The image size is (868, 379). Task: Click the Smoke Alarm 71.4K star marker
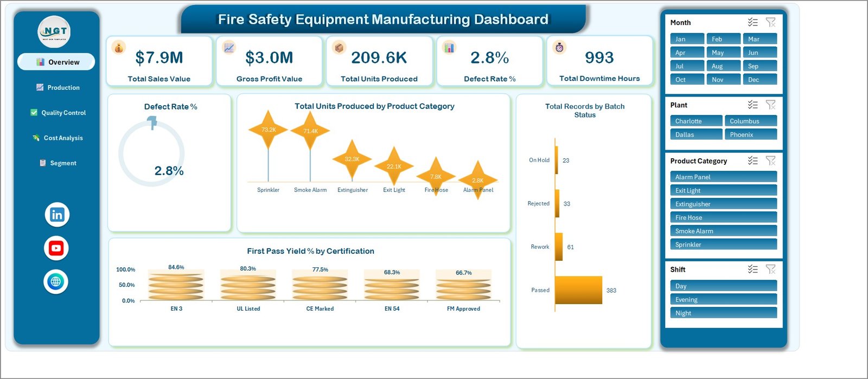310,131
